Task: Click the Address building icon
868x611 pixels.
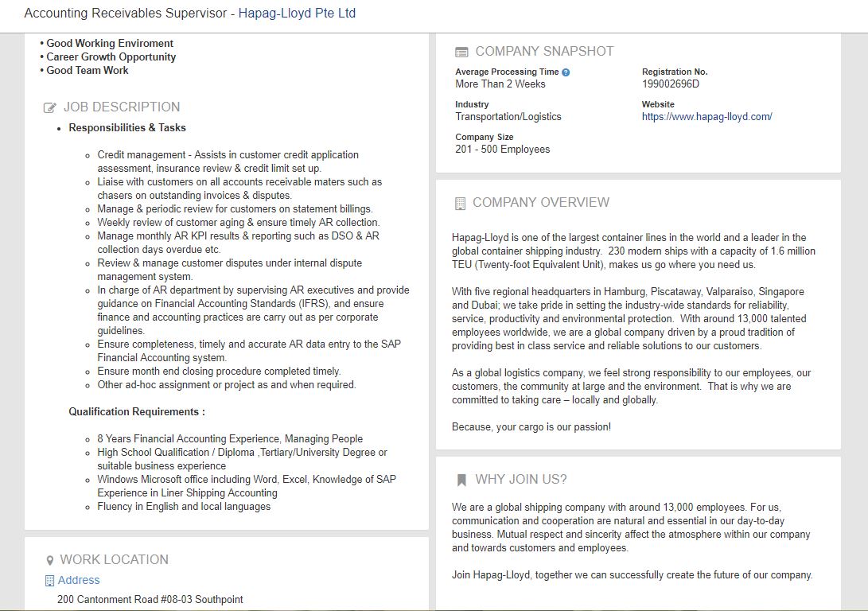Action: pyautogui.click(x=49, y=581)
